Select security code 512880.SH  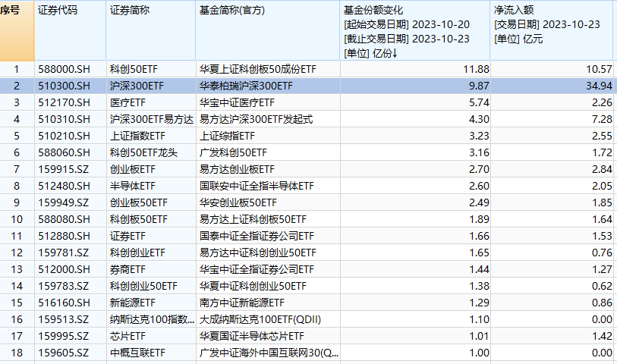click(x=65, y=237)
